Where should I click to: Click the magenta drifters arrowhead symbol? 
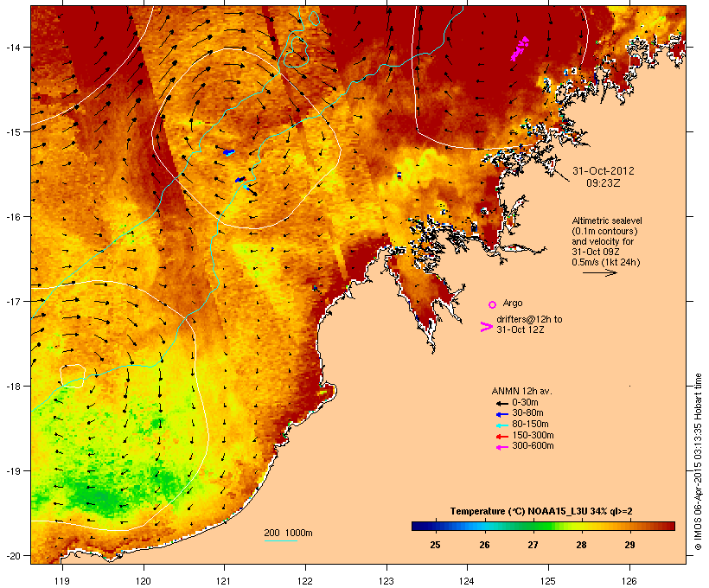click(x=486, y=327)
